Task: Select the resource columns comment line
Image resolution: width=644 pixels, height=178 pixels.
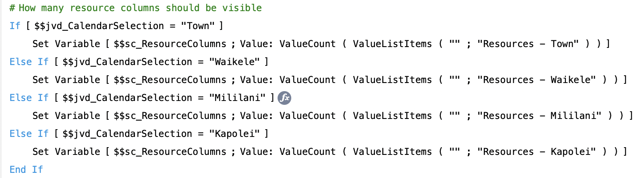Action: coord(135,8)
